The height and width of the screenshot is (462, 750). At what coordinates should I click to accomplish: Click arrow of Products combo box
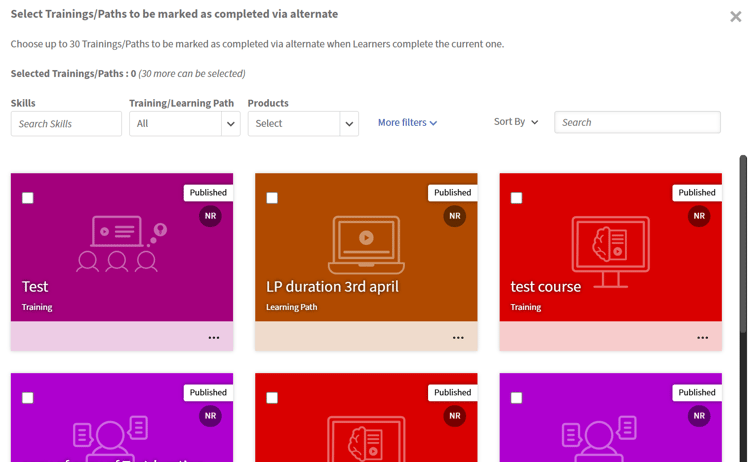pyautogui.click(x=349, y=124)
